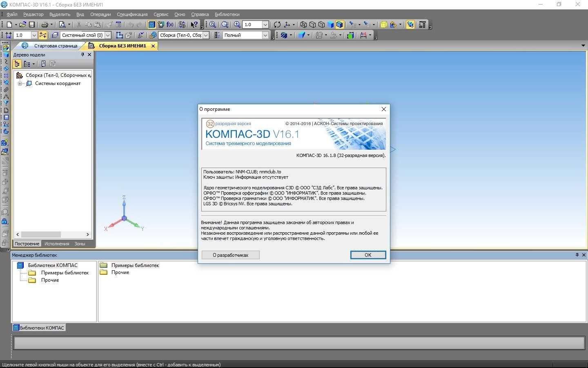This screenshot has width=588, height=368.
Task: Toggle tree structure view in model tree panel
Action: (x=17, y=64)
